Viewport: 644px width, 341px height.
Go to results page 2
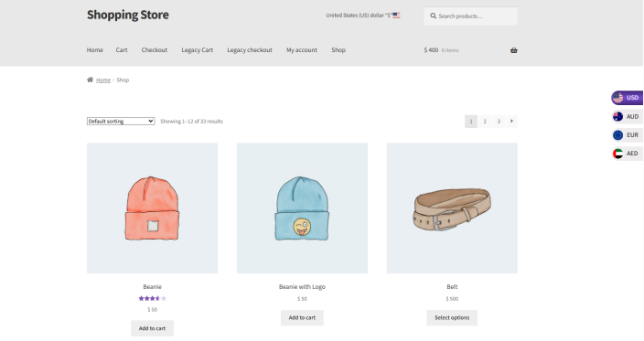click(x=485, y=121)
